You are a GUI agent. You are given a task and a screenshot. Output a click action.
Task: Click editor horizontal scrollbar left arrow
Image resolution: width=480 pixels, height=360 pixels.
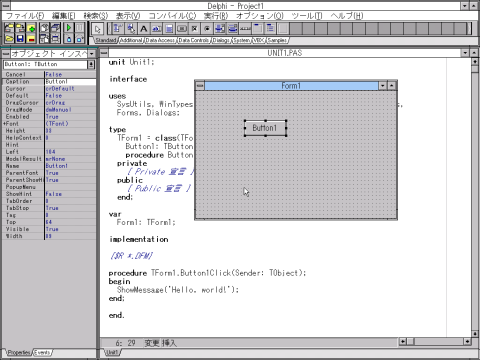(x=402, y=342)
